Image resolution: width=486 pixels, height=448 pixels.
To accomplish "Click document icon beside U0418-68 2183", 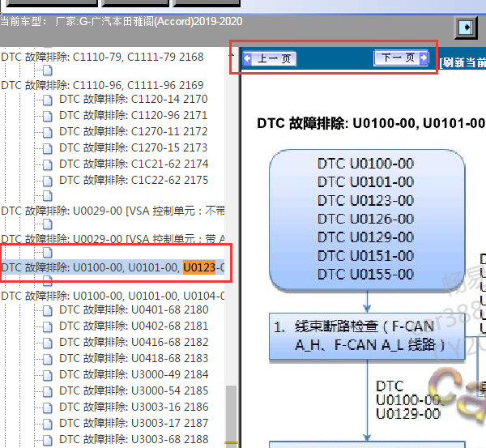I will [48, 359].
